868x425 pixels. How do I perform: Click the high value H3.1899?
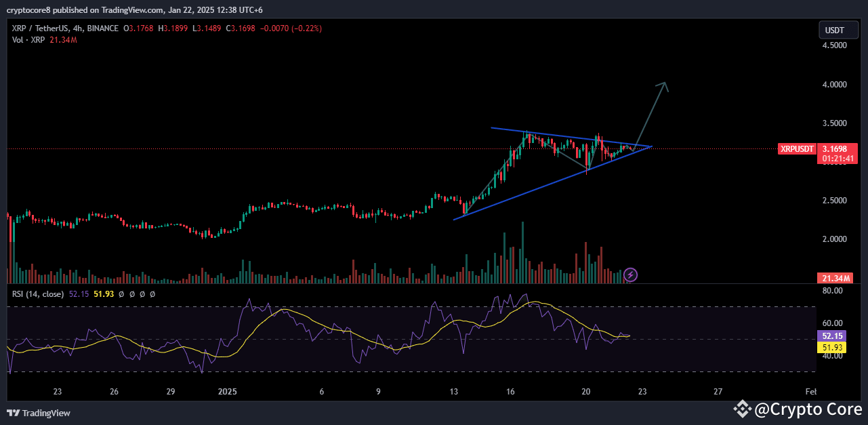tap(174, 28)
